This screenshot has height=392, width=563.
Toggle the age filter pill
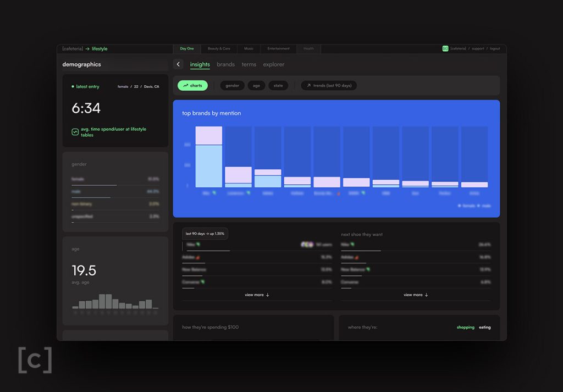(x=256, y=85)
